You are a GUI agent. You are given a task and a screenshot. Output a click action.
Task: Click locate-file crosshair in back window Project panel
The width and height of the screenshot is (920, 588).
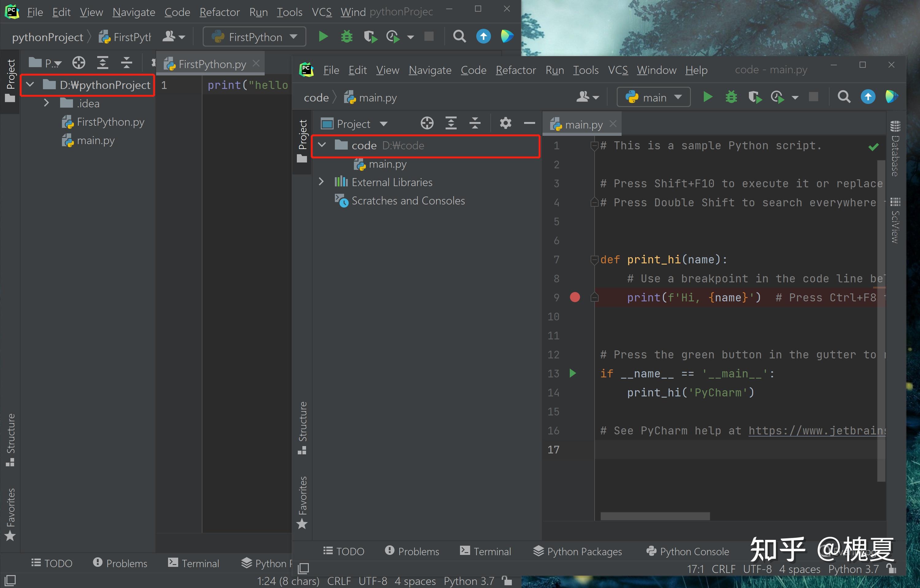click(x=79, y=62)
